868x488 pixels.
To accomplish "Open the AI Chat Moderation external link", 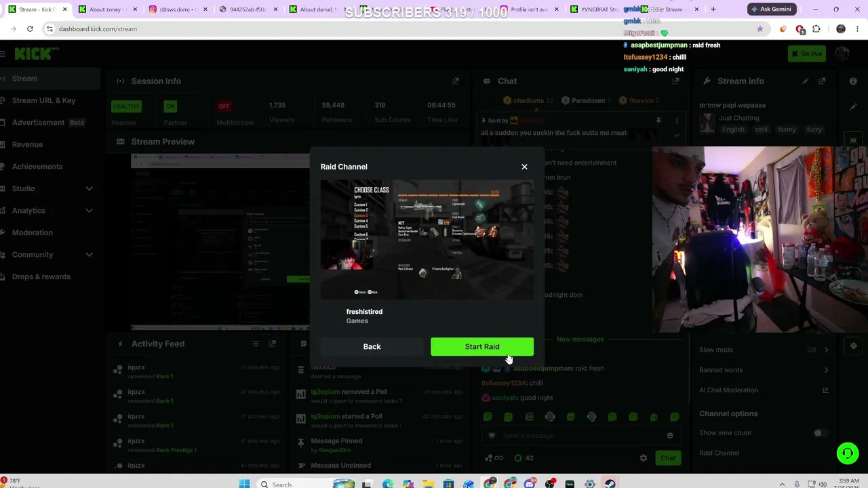I will coord(825,390).
